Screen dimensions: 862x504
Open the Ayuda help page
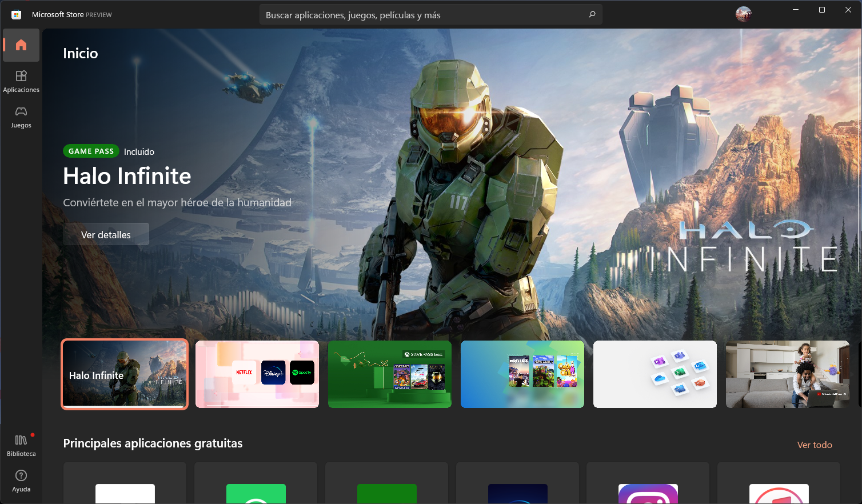21,481
